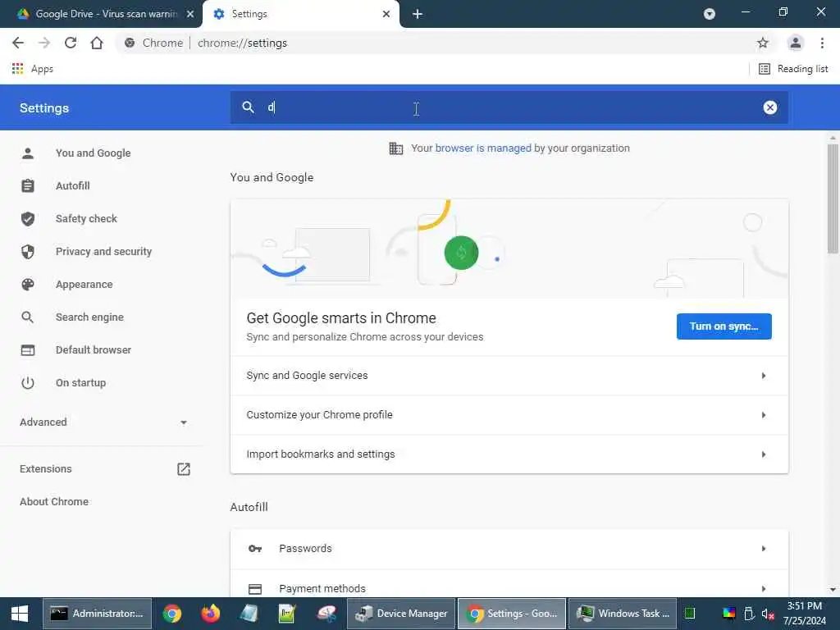Switch to the Google Drive Virus scan tab

pos(106,14)
